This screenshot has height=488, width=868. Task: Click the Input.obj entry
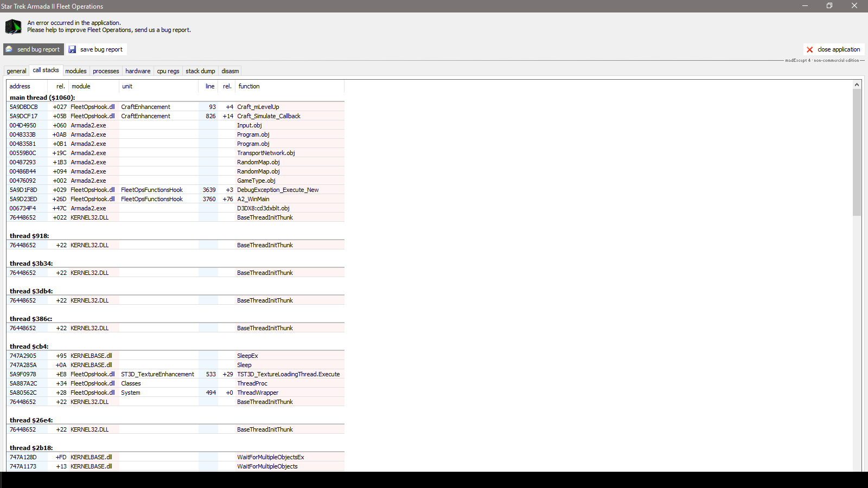pos(249,125)
